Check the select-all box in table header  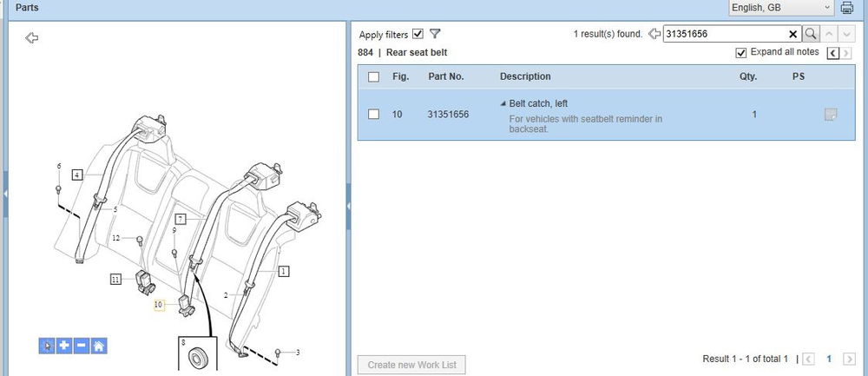[x=373, y=76]
